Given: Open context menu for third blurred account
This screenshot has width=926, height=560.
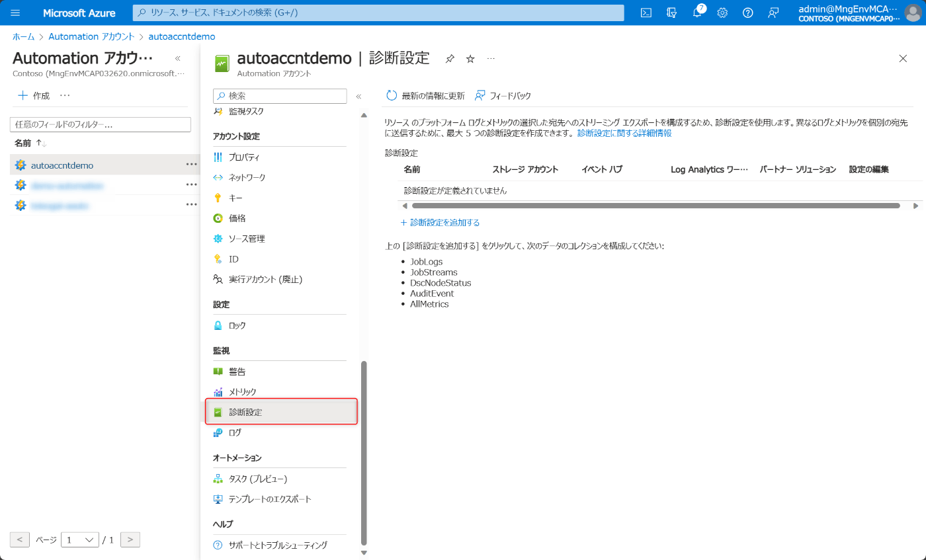Looking at the screenshot, I should coord(191,205).
